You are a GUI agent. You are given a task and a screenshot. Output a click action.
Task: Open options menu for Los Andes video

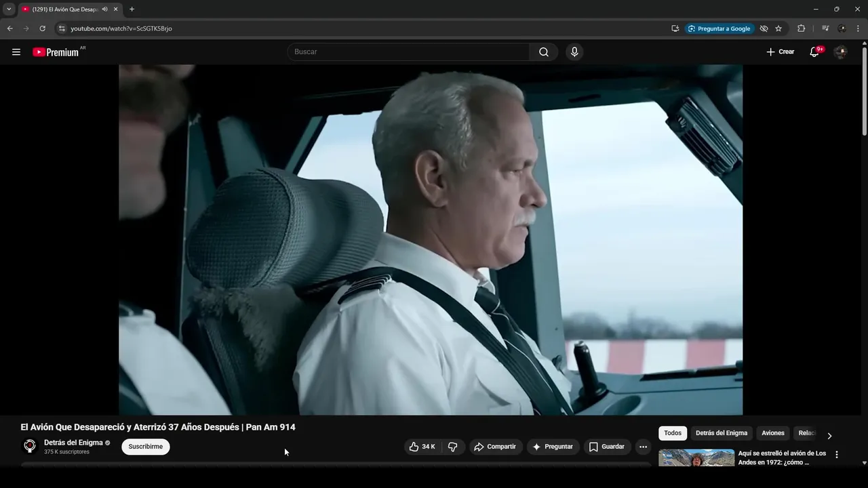coord(837,455)
